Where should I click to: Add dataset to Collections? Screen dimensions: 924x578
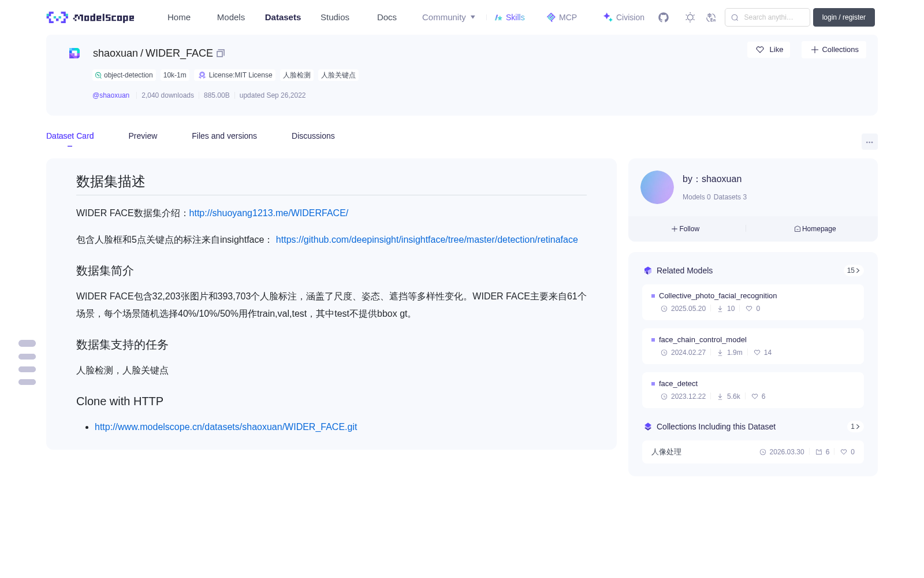[834, 50]
